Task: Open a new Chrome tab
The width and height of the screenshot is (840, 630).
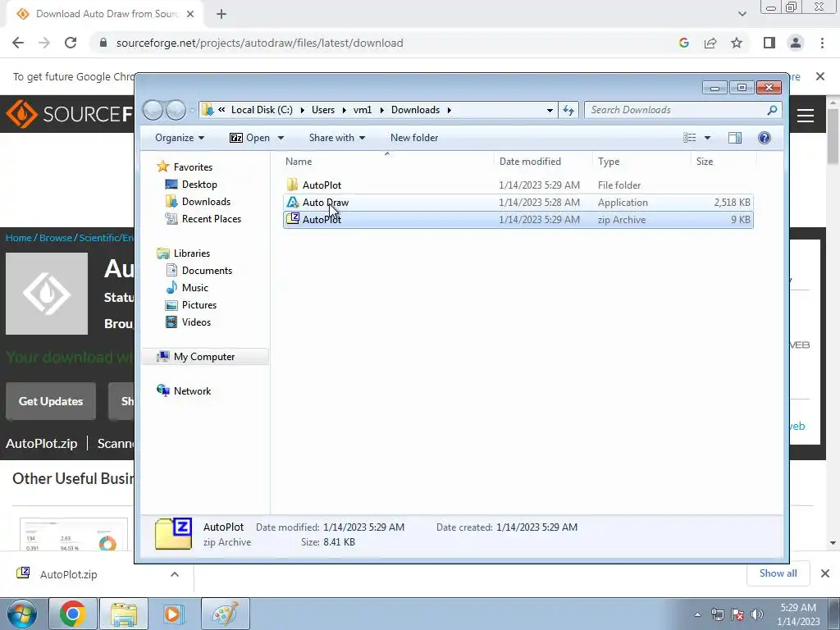Action: pyautogui.click(x=221, y=14)
